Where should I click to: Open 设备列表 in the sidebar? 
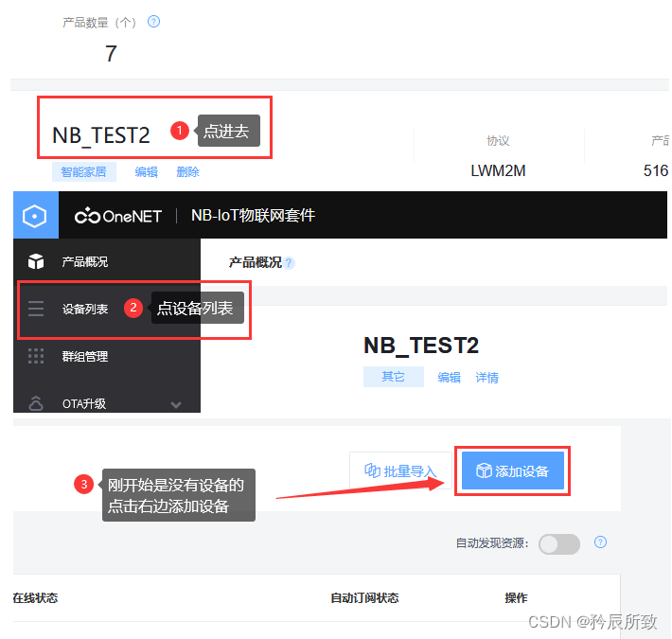(x=85, y=309)
